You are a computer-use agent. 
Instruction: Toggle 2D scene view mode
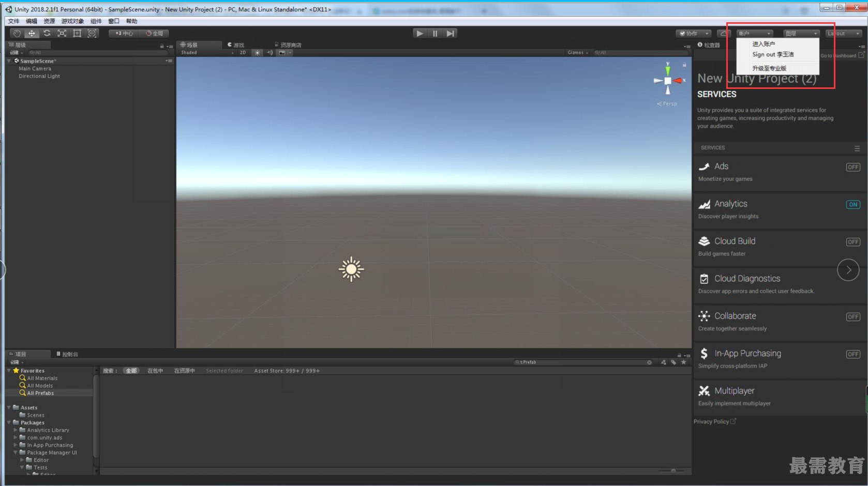coord(243,53)
